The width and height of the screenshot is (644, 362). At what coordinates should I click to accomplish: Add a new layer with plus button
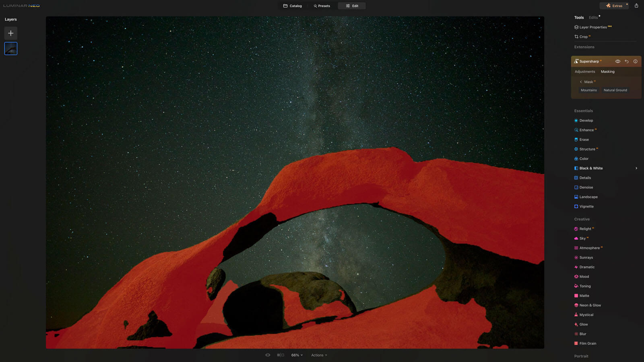[11, 33]
